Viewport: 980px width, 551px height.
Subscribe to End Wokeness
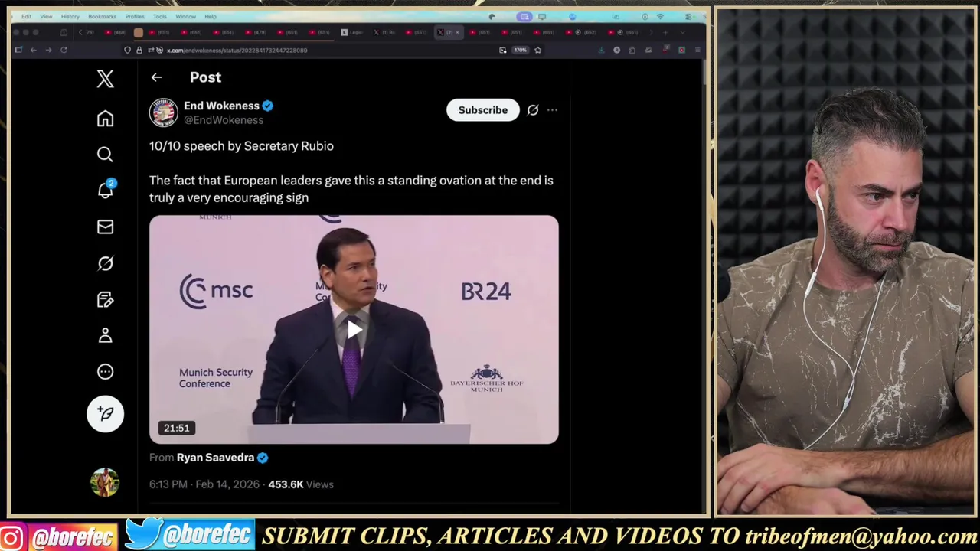(482, 110)
